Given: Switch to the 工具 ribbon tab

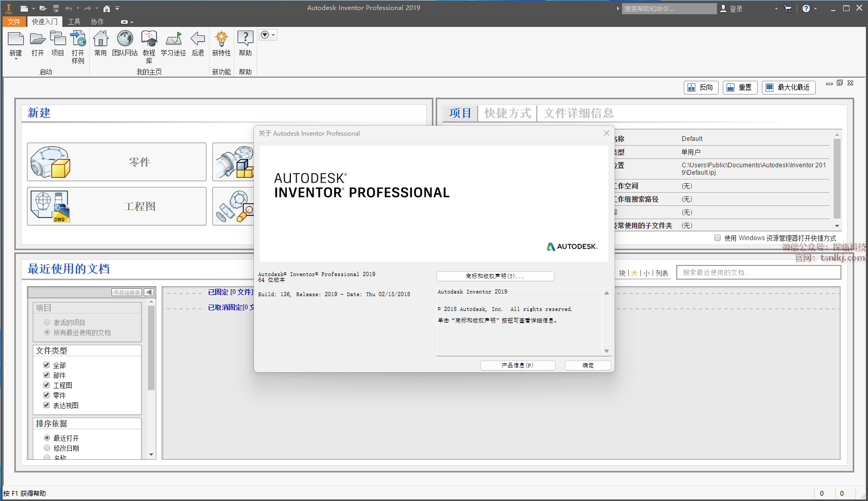Looking at the screenshot, I should [x=74, y=22].
